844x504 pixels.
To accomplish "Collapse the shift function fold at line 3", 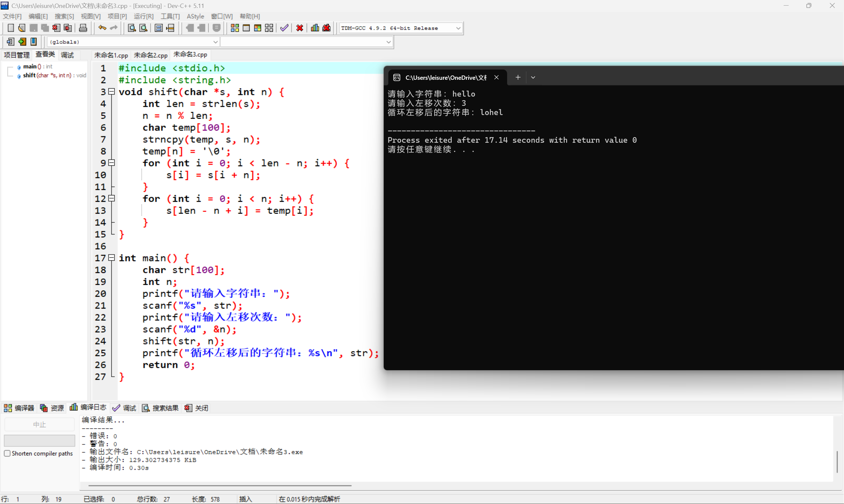I will (x=111, y=92).
